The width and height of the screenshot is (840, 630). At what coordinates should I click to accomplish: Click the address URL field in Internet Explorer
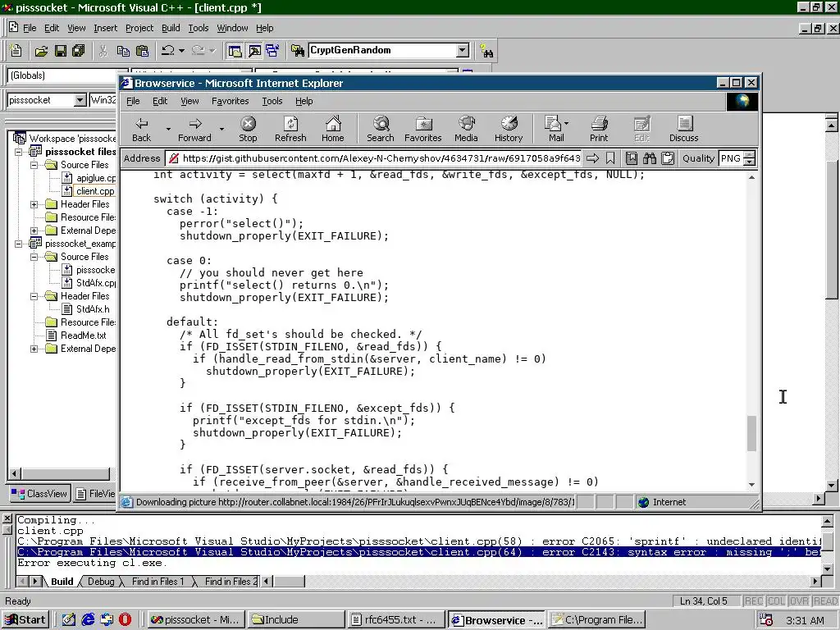pyautogui.click(x=373, y=158)
